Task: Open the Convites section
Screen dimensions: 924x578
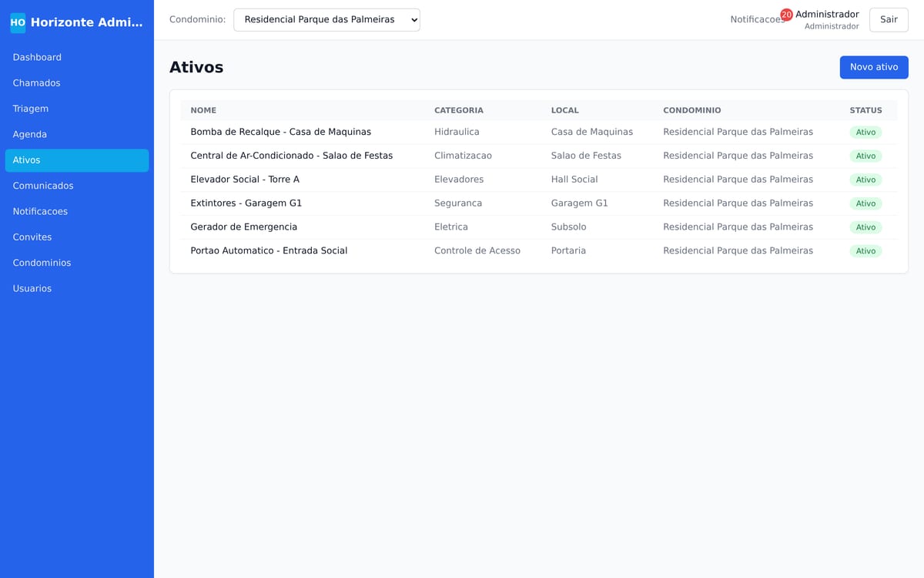Action: pos(77,237)
